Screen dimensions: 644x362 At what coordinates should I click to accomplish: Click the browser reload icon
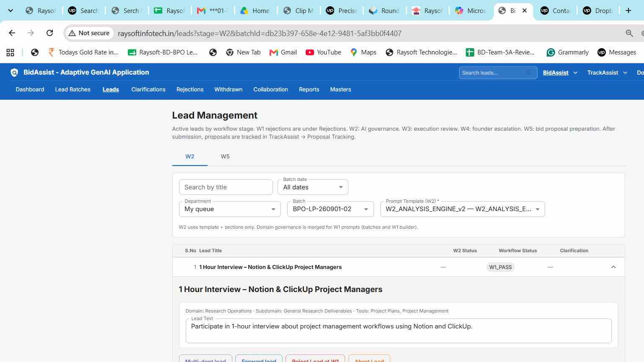pyautogui.click(x=49, y=33)
